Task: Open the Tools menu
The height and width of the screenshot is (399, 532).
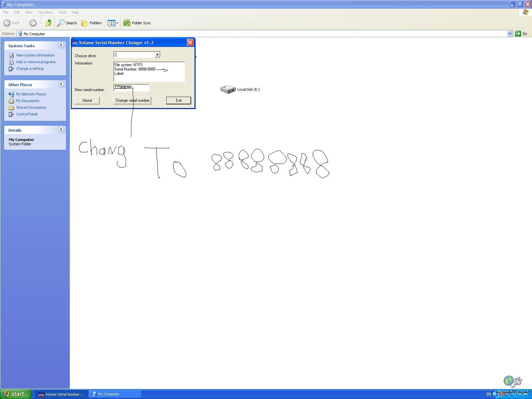Action: [x=62, y=12]
